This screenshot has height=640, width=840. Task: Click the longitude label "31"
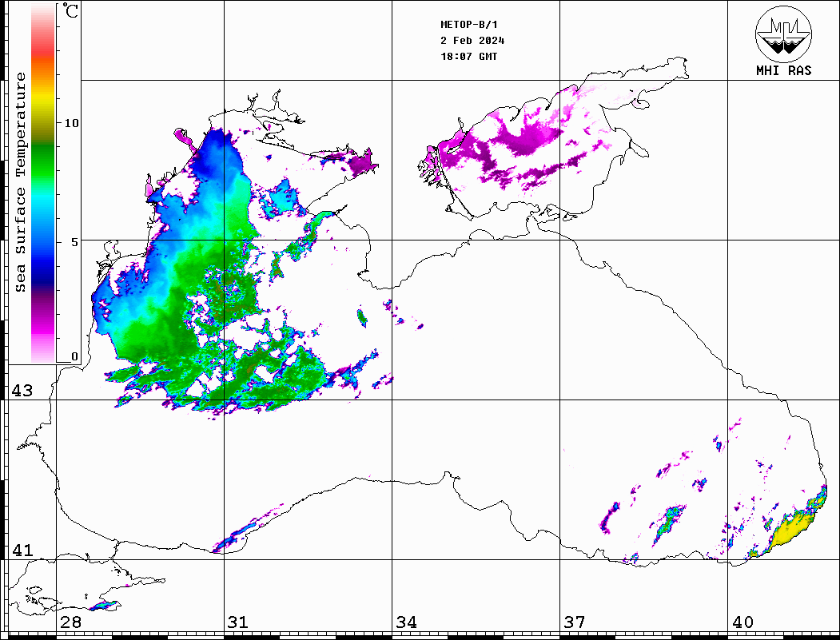click(x=238, y=622)
